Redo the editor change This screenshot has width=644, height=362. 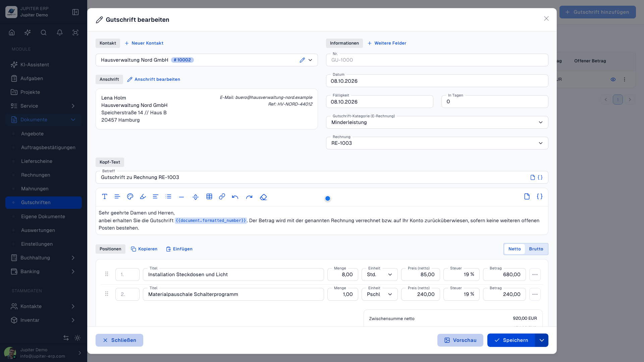[x=249, y=197]
